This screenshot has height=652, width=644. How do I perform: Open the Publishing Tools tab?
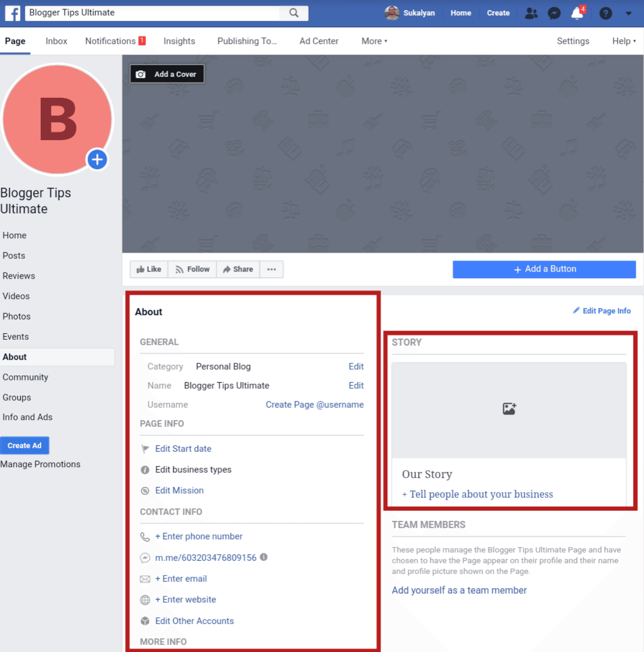click(x=247, y=41)
